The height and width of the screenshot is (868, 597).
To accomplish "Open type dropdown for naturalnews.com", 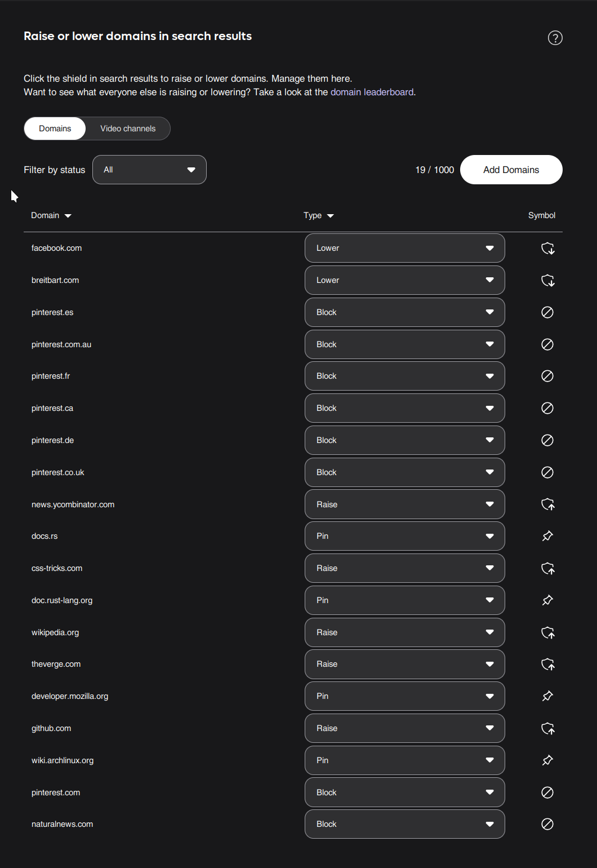I will tap(404, 824).
